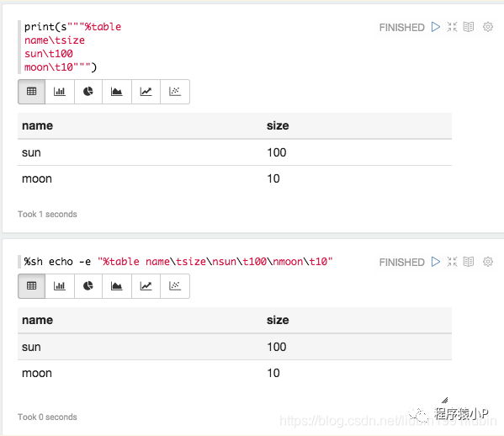
Task: Select table view in %sh paragraph
Action: (31, 286)
